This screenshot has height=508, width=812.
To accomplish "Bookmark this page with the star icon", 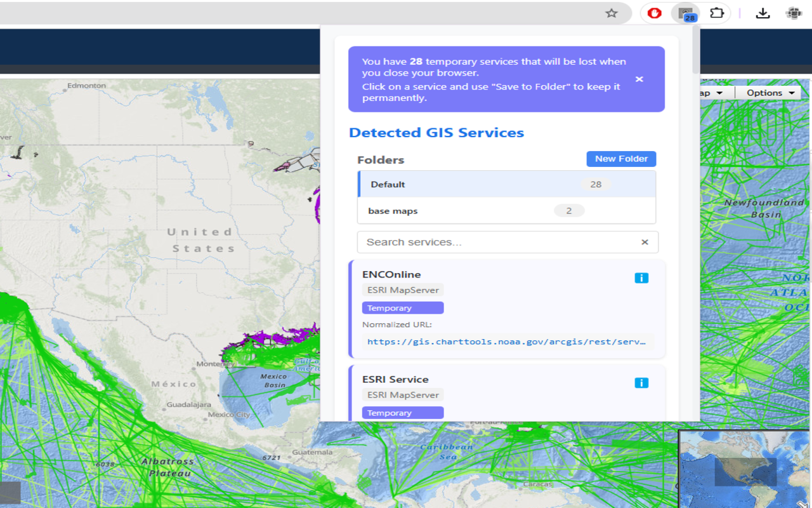I will tap(612, 13).
